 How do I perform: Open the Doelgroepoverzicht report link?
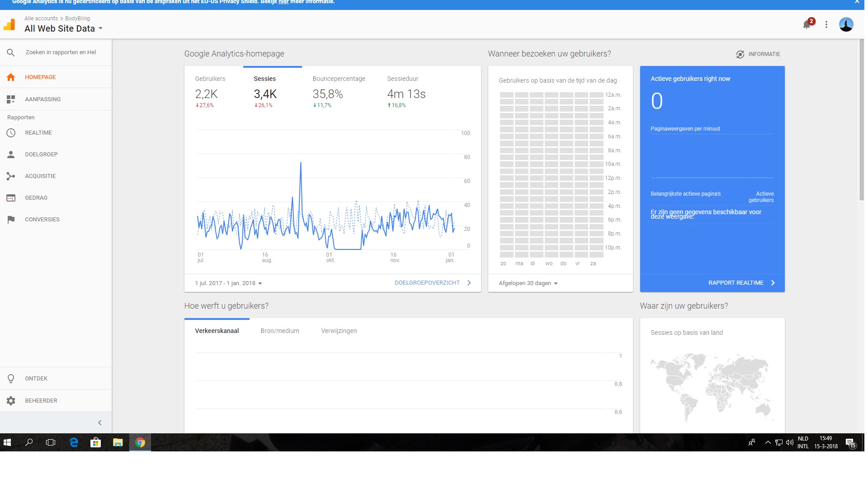pyautogui.click(x=433, y=283)
